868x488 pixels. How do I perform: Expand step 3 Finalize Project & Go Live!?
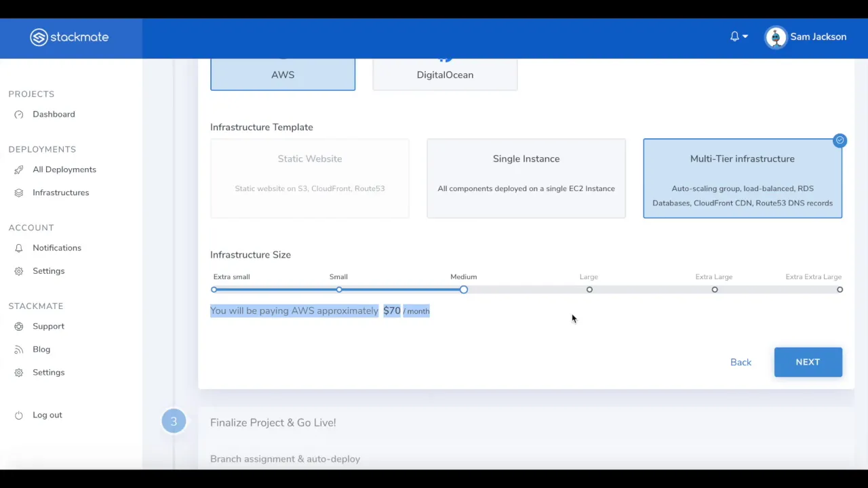[x=273, y=422]
